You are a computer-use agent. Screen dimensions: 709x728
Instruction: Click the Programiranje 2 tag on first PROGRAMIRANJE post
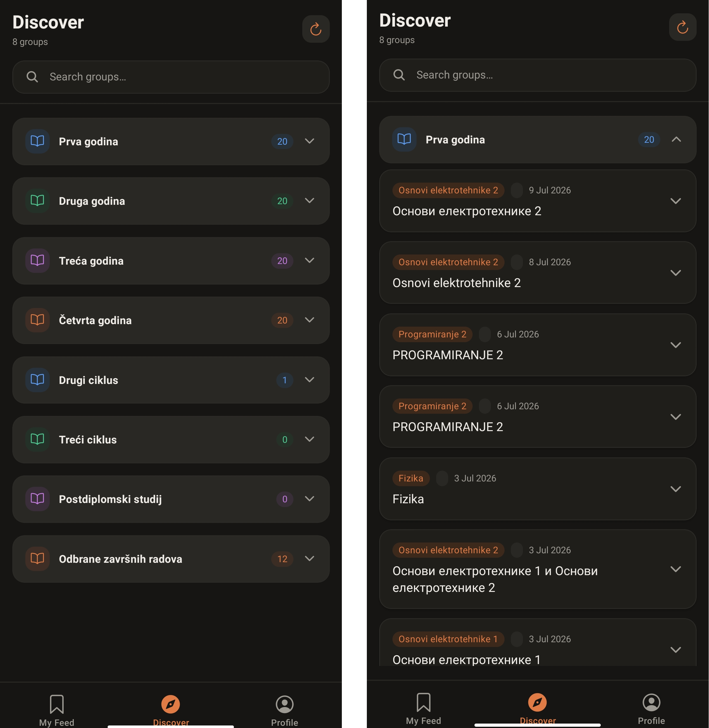432,334
